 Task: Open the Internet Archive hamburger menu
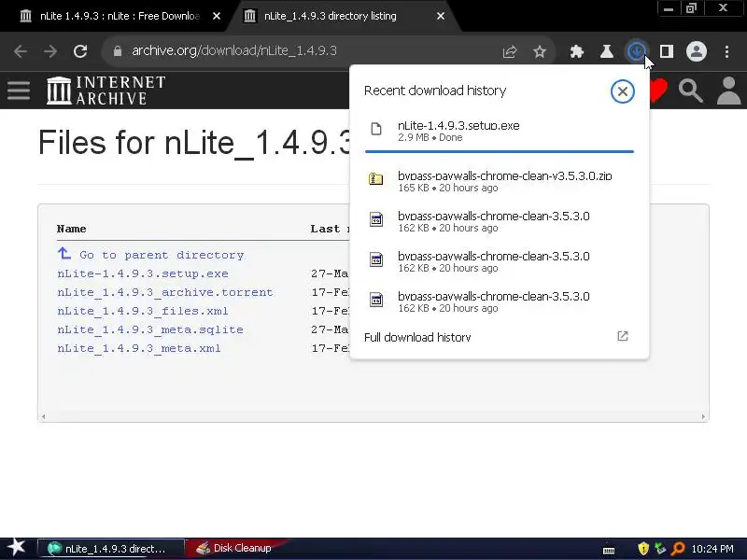coord(19,91)
